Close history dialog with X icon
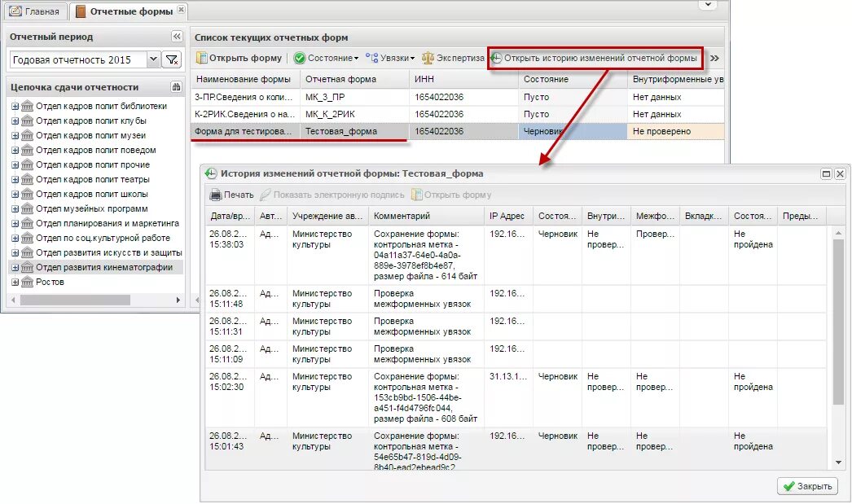The height and width of the screenshot is (504, 852). coord(840,173)
